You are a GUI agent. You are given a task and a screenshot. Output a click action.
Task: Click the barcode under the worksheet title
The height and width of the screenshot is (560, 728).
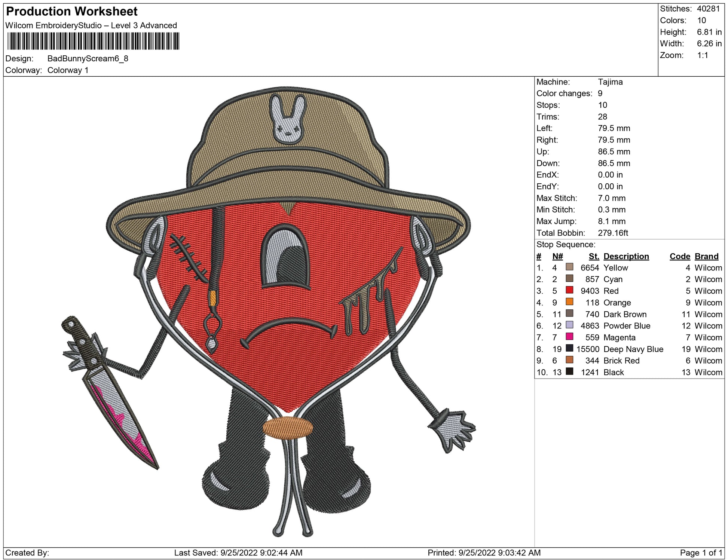pyautogui.click(x=93, y=41)
